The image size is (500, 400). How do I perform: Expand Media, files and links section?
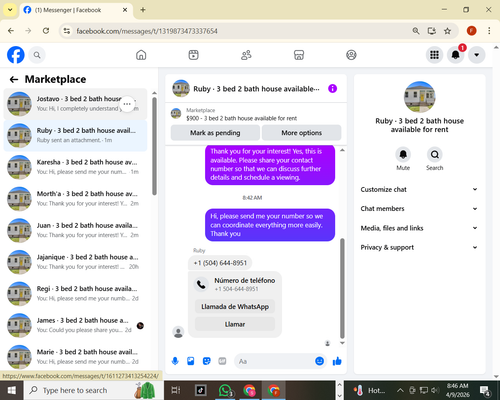pos(419,228)
